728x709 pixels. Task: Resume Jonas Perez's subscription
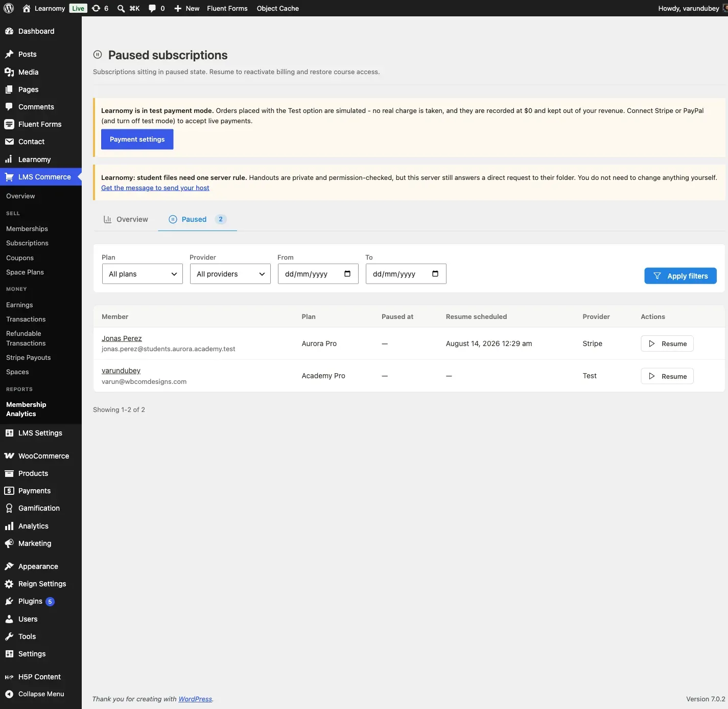667,344
